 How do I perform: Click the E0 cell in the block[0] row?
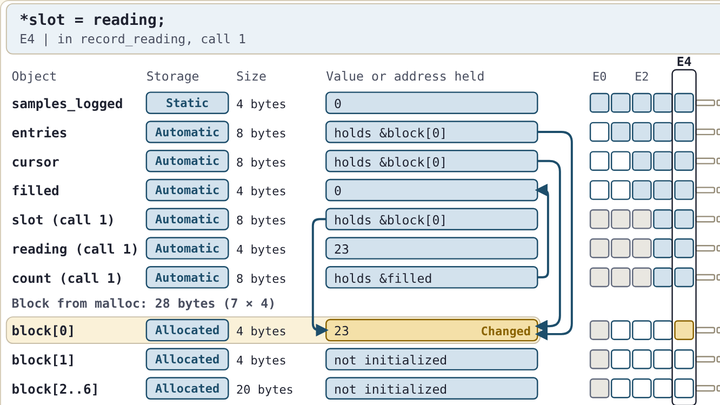click(600, 330)
